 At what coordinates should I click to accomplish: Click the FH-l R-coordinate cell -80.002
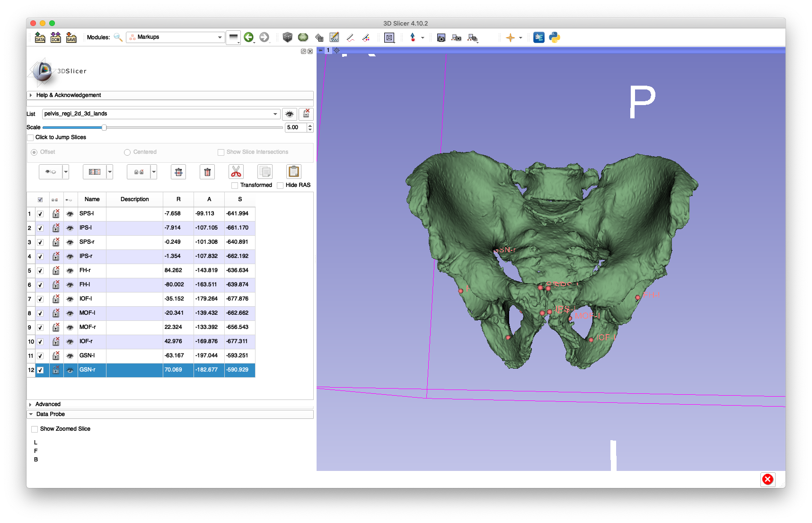[x=178, y=284]
